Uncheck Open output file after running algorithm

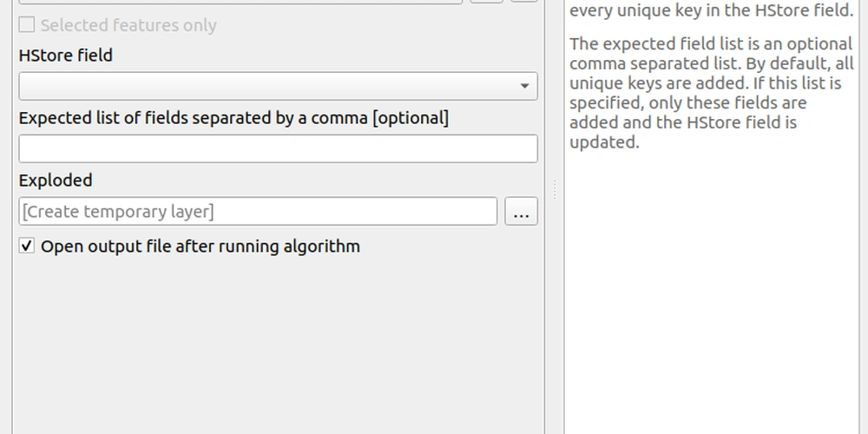(x=27, y=246)
